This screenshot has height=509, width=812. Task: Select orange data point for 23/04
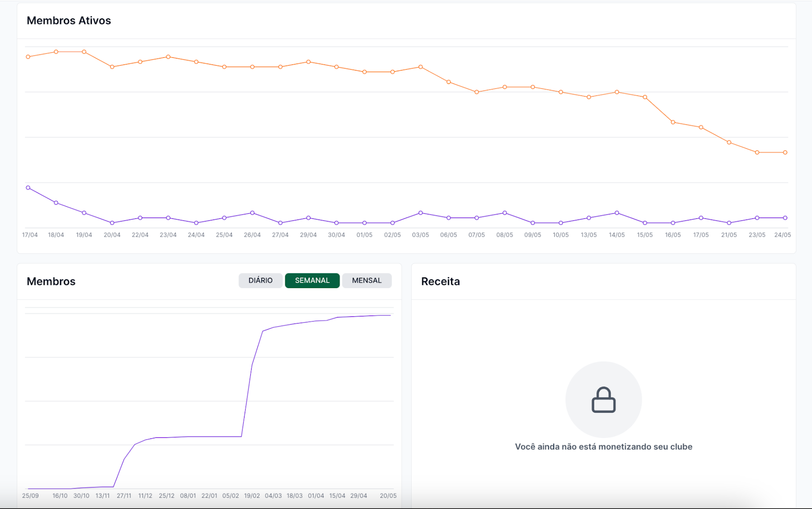coord(168,57)
